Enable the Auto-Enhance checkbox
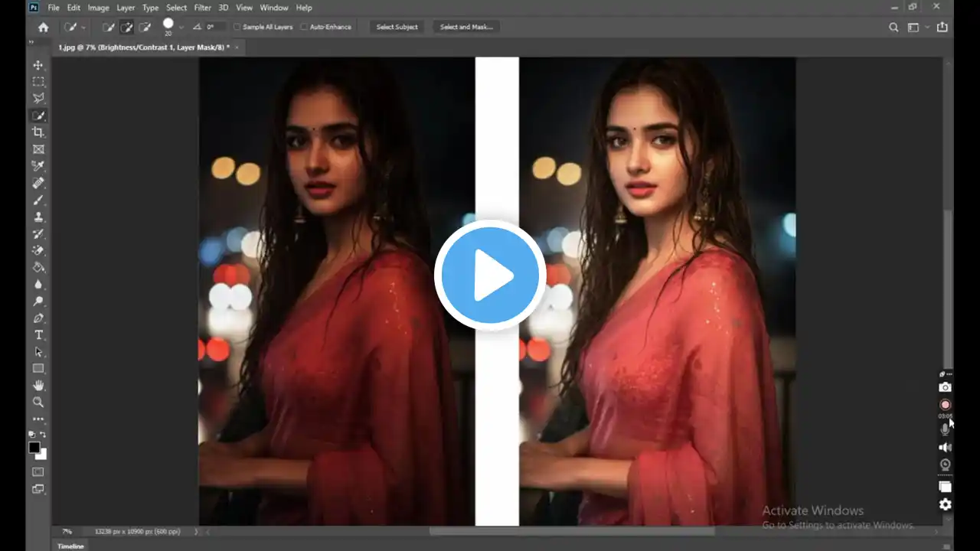 (x=304, y=27)
